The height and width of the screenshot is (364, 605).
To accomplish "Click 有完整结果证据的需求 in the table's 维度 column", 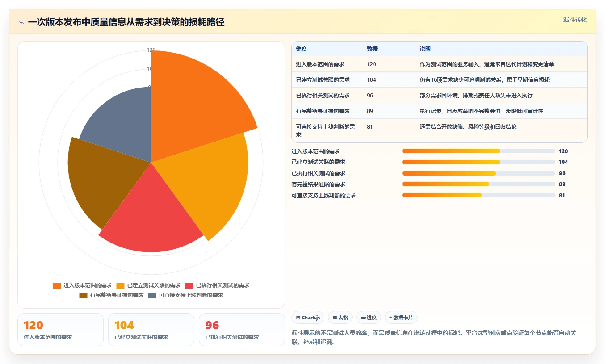I will (x=323, y=111).
